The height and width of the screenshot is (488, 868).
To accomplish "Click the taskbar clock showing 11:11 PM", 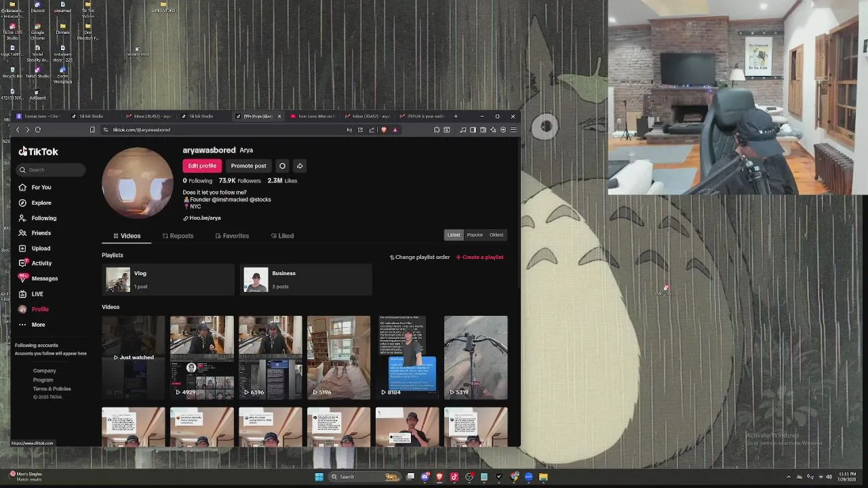I will pos(847,476).
